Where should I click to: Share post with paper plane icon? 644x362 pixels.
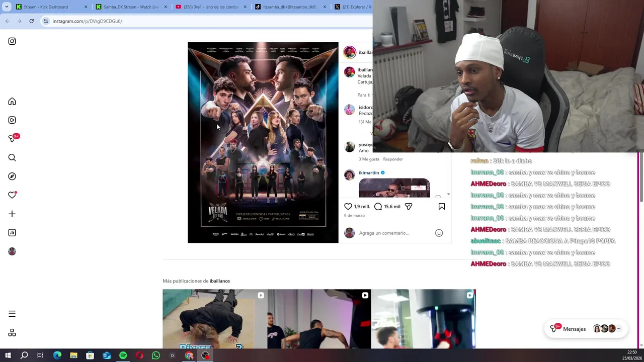pos(409,207)
